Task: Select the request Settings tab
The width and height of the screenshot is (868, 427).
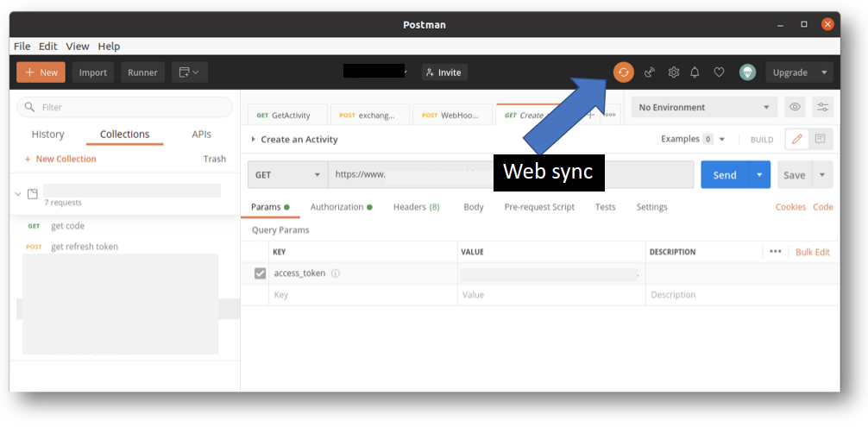Action: (651, 207)
